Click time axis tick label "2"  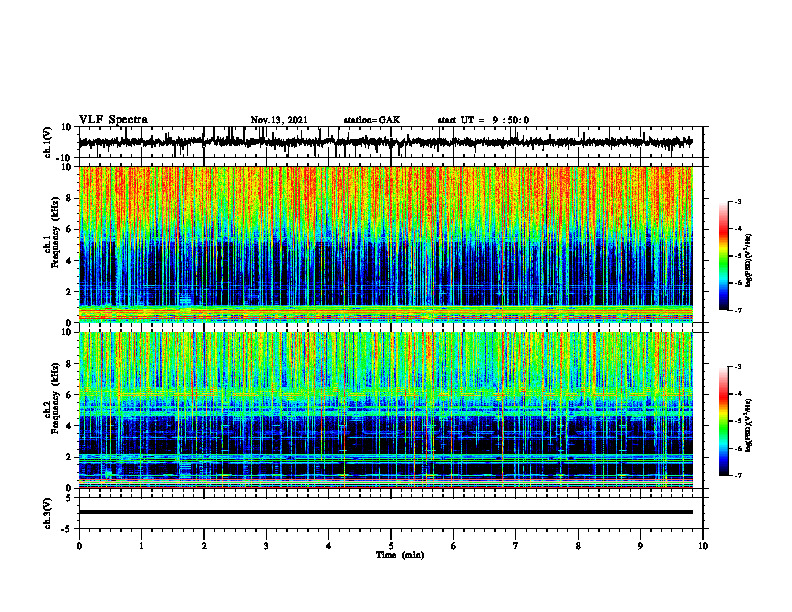[204, 546]
